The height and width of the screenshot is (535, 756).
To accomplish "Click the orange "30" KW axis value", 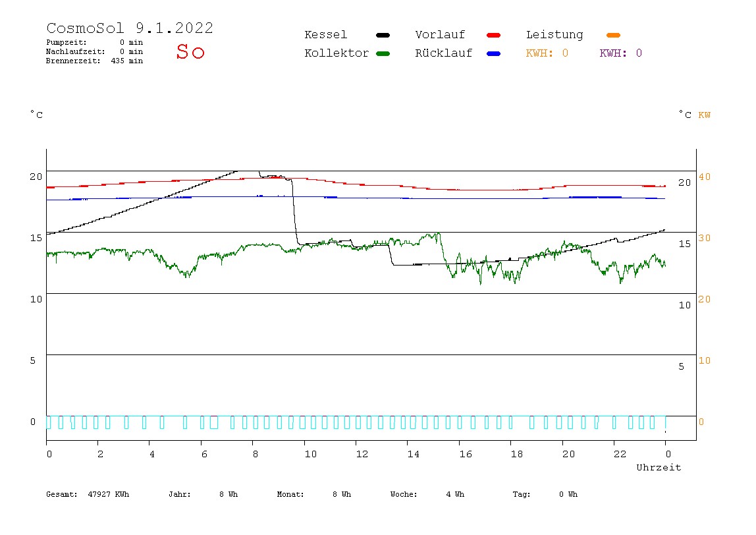I will point(705,238).
